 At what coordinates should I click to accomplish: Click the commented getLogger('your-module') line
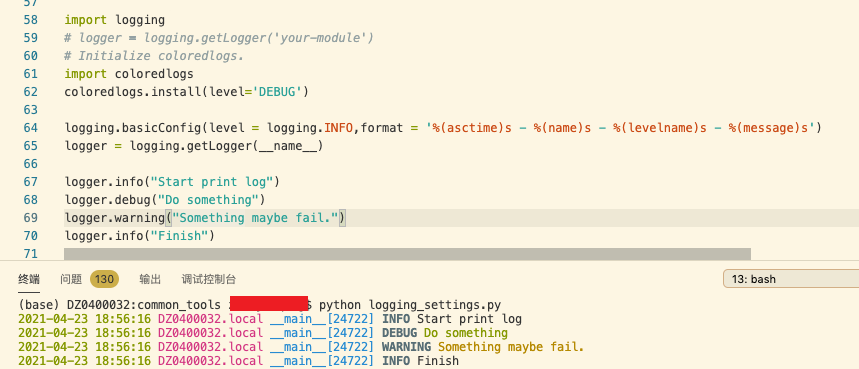[219, 38]
